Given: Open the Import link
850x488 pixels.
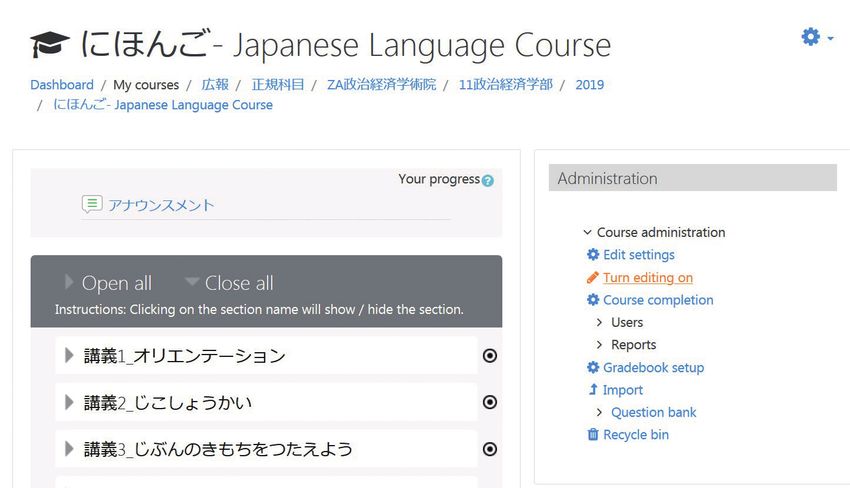Looking at the screenshot, I should [622, 390].
